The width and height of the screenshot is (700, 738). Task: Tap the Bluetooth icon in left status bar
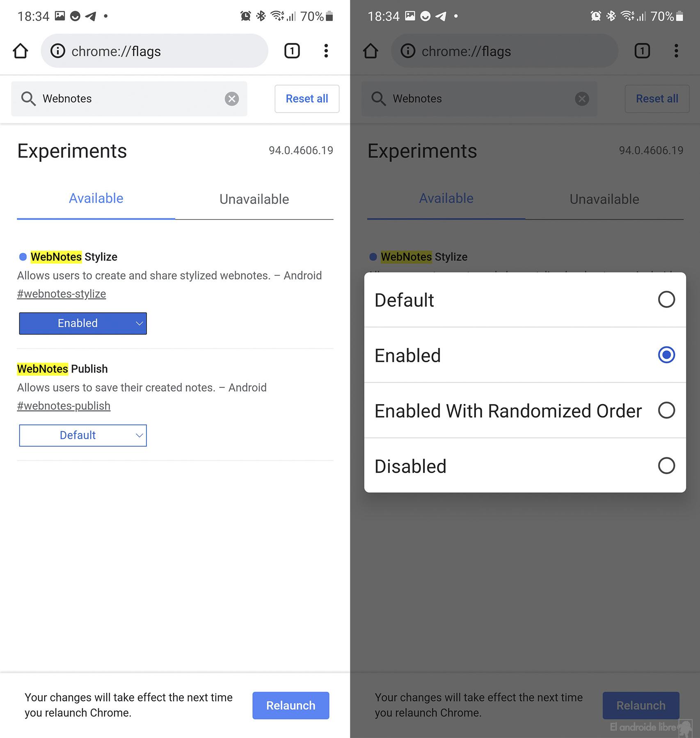[261, 16]
